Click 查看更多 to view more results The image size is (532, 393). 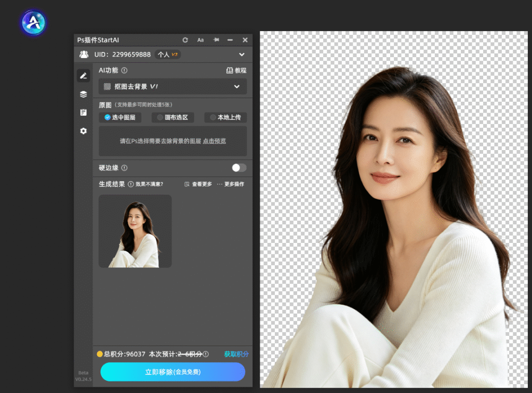pyautogui.click(x=198, y=184)
